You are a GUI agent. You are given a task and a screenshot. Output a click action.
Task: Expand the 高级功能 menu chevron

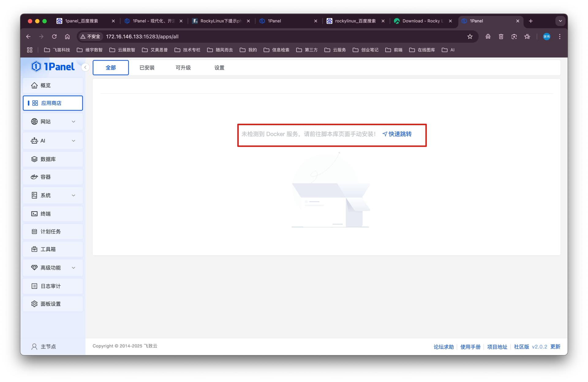click(x=73, y=268)
